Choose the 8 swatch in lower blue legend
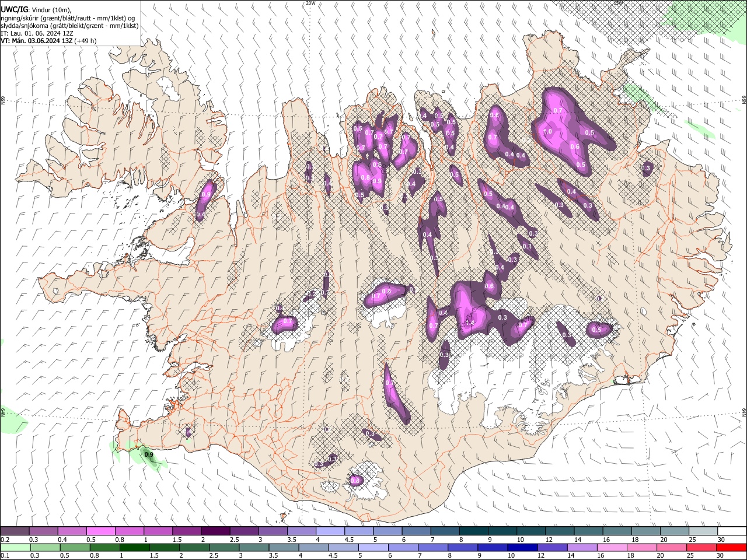Image resolution: width=747 pixels, height=560 pixels. click(462, 547)
